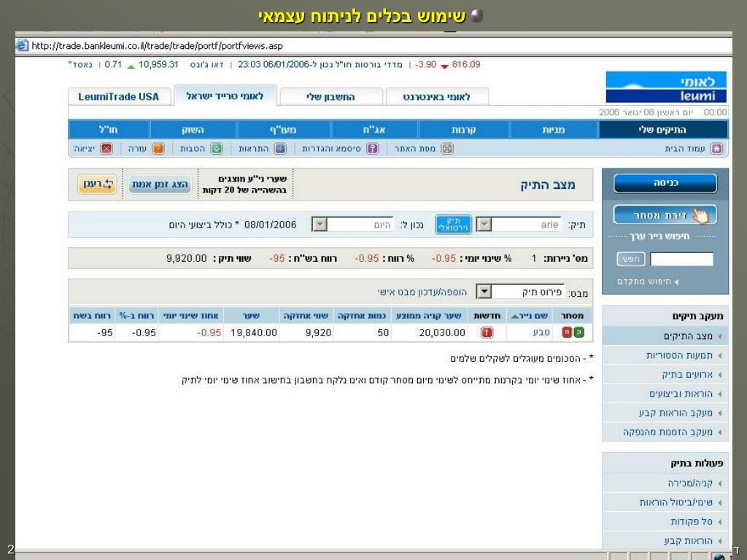Click the green buy icon in טבע row
Viewport: 747px width, 560px height.
(x=578, y=332)
